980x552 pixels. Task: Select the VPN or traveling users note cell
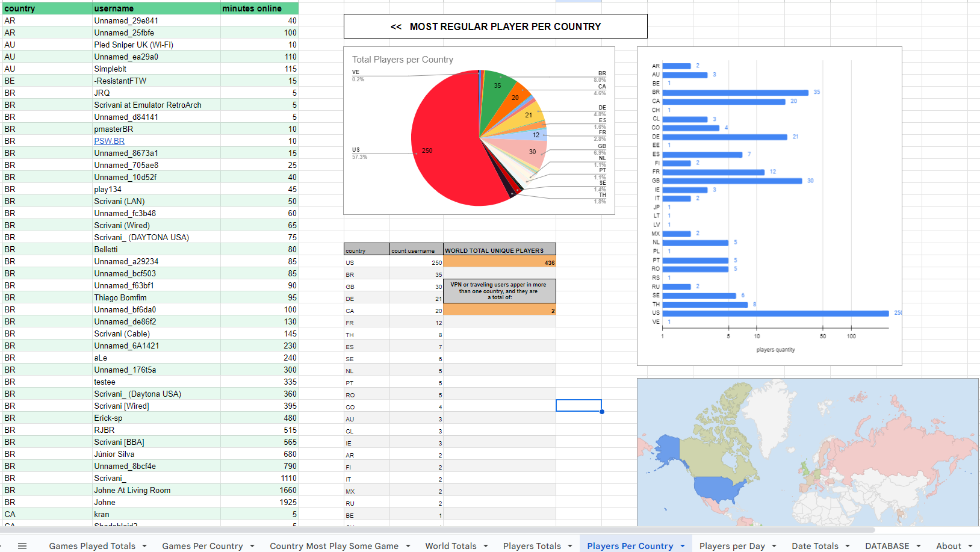[500, 291]
